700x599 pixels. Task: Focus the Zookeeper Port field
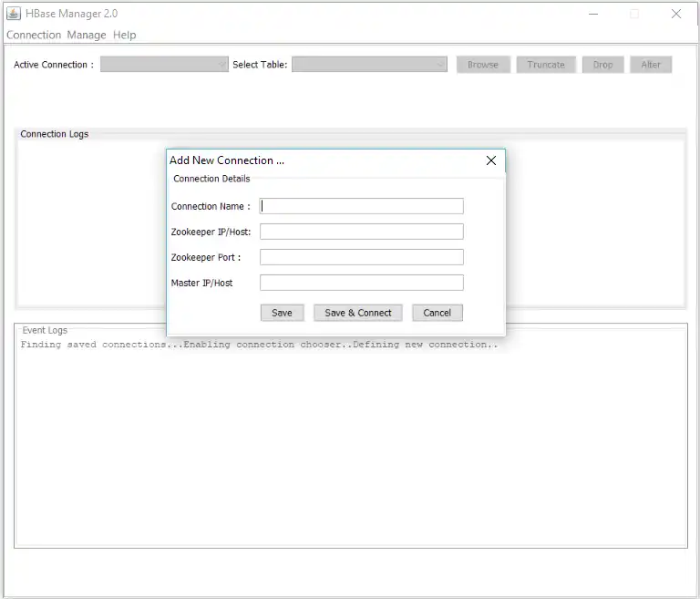tap(362, 257)
